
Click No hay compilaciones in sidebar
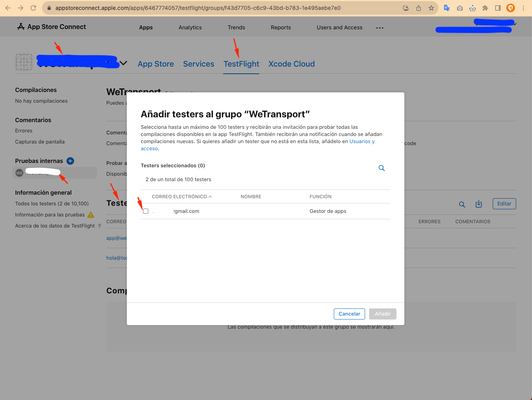pyautogui.click(x=41, y=101)
